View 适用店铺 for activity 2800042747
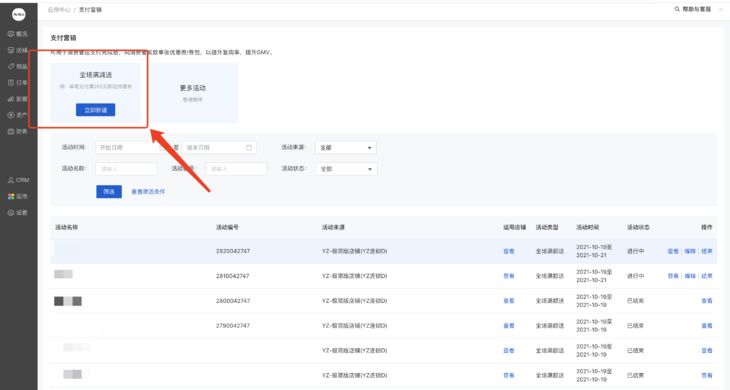The width and height of the screenshot is (730, 390). [x=508, y=301]
